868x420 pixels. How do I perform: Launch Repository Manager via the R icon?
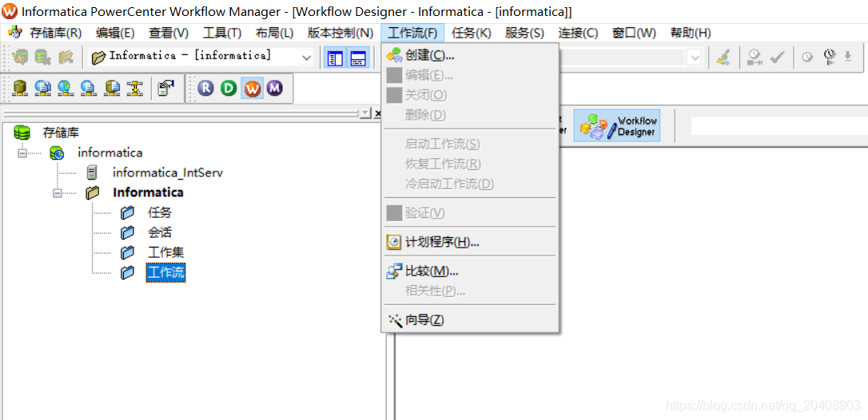pyautogui.click(x=206, y=88)
